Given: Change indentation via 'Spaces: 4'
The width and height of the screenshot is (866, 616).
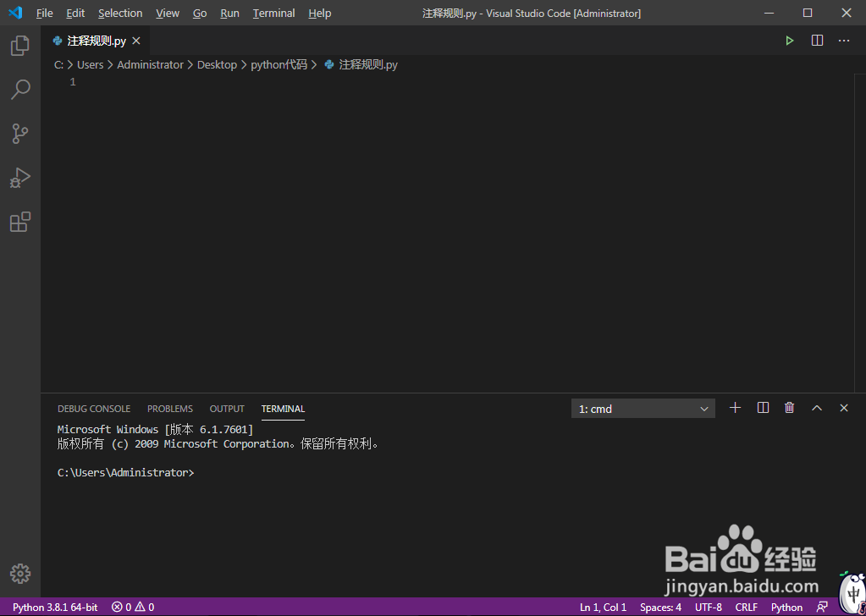Looking at the screenshot, I should coord(660,608).
